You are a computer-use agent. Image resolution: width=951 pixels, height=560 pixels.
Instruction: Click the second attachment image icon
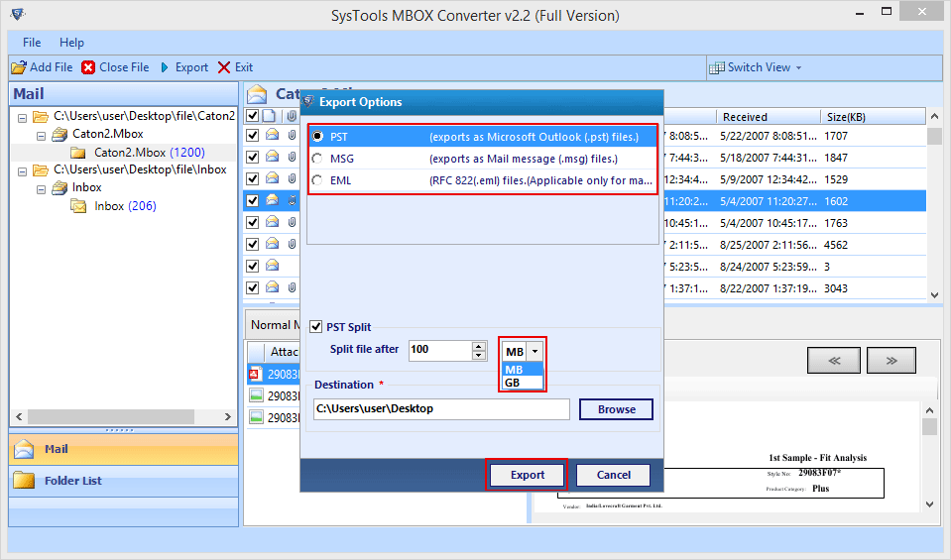point(257,395)
